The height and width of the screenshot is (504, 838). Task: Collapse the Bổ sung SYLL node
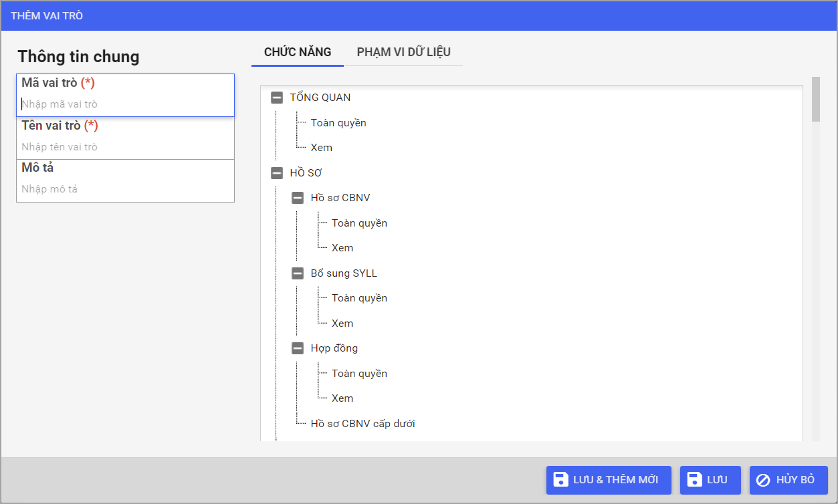pyautogui.click(x=298, y=273)
